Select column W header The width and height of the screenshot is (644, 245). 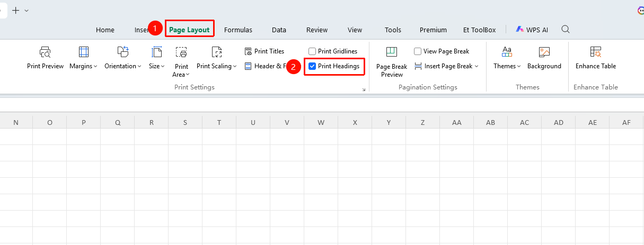pyautogui.click(x=321, y=122)
